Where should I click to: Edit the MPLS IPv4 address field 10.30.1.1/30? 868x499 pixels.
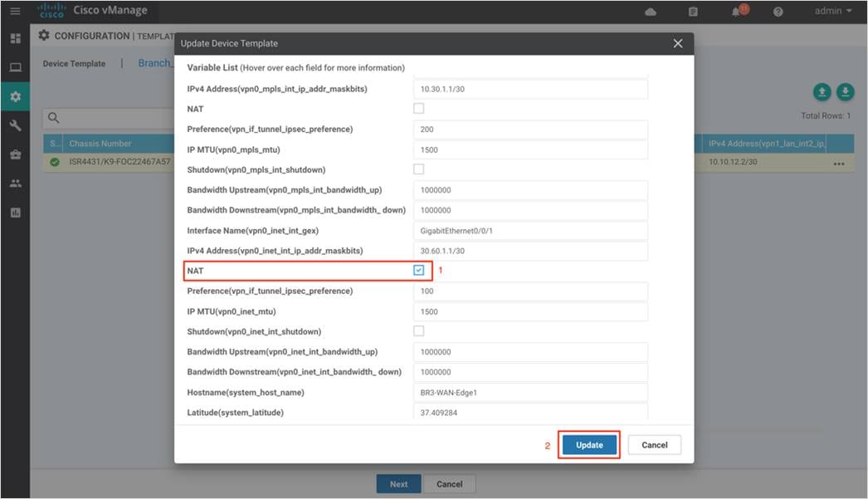530,89
